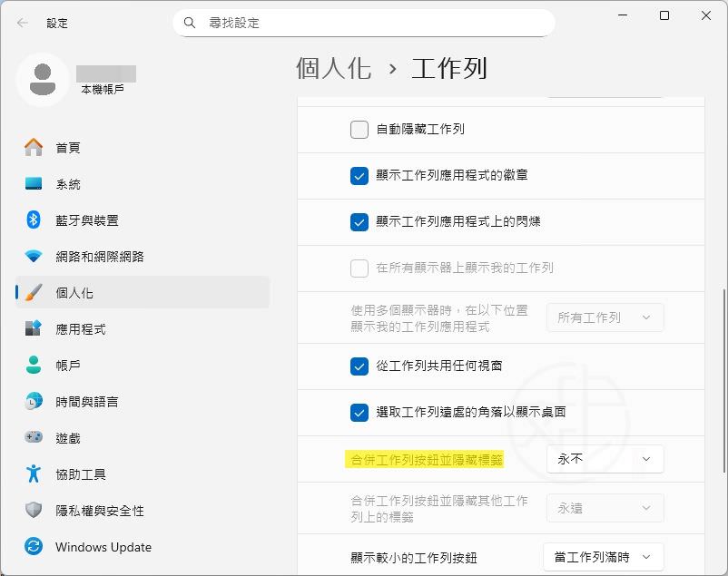Click the gamepad icon for 遊戲
The height and width of the screenshot is (576, 728).
coord(34,437)
